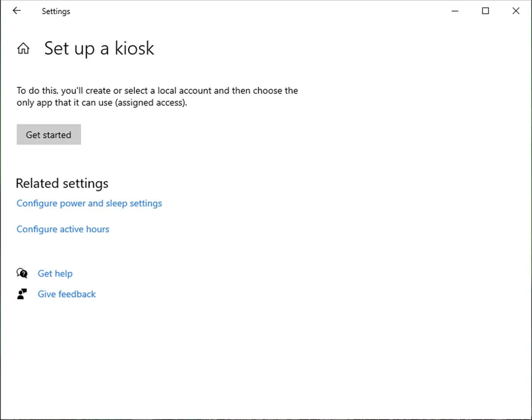Click the Get help chat icon
The width and height of the screenshot is (532, 420).
click(x=22, y=273)
